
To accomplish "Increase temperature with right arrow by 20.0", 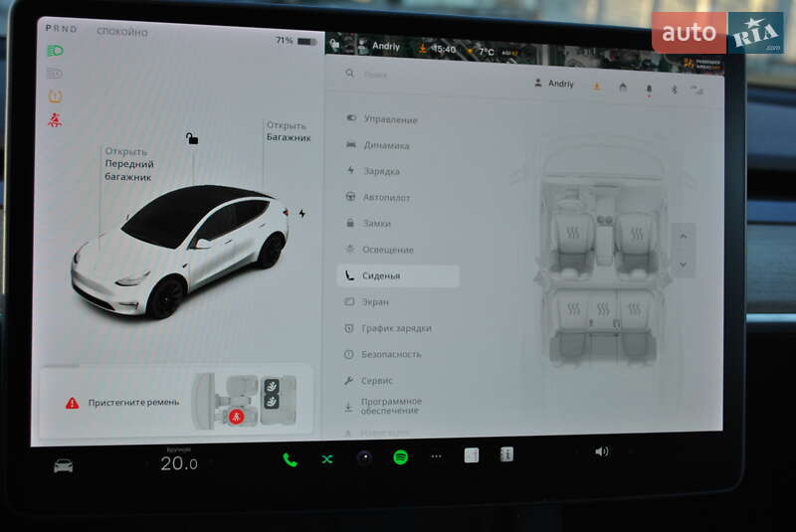I will (211, 462).
